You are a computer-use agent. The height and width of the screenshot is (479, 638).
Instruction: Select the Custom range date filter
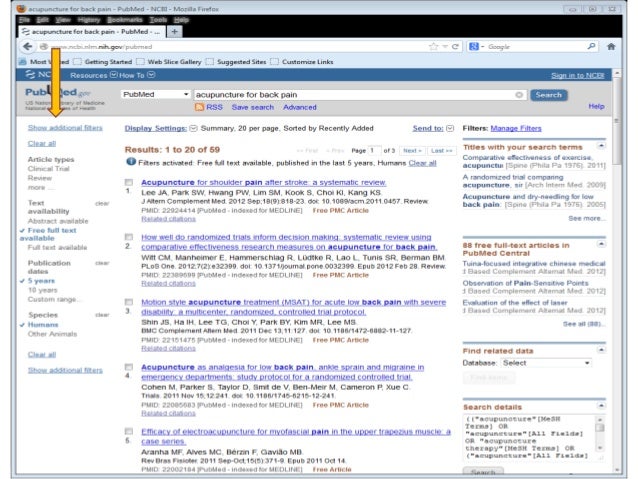(x=54, y=299)
